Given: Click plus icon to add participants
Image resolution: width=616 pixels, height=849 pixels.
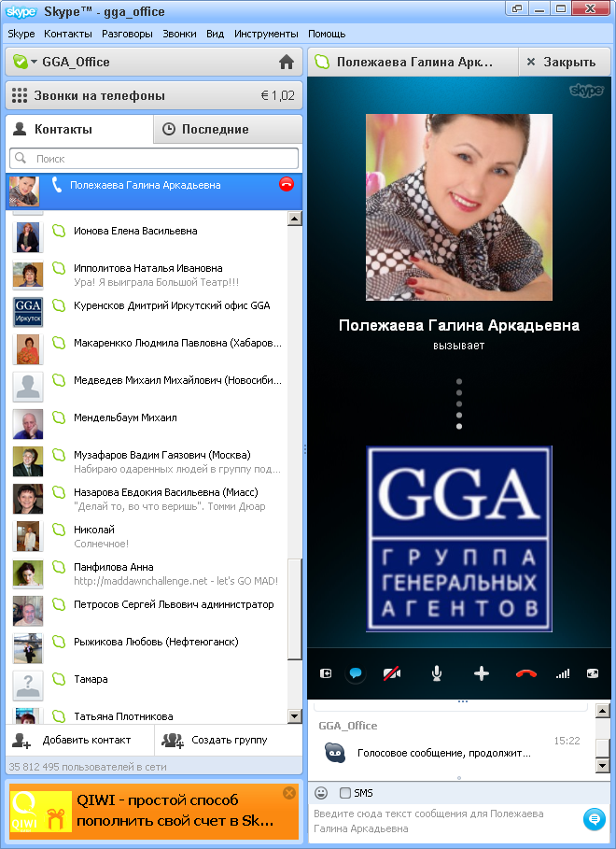Looking at the screenshot, I should click(482, 673).
